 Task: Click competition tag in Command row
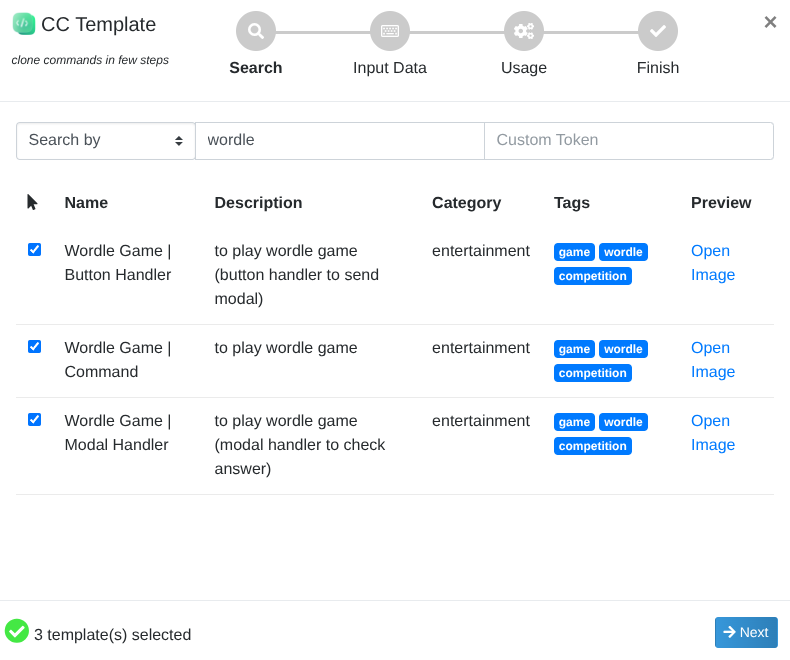point(592,373)
